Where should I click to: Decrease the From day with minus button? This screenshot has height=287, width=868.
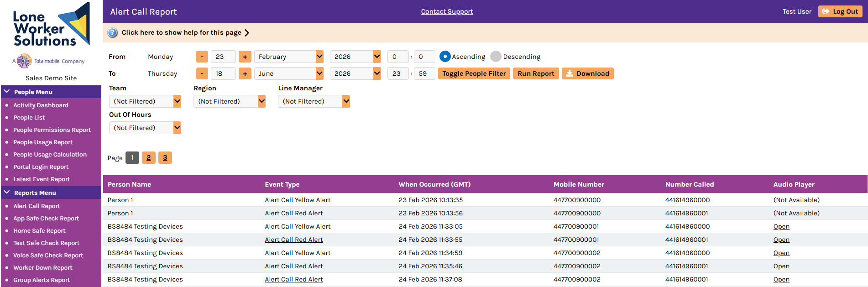click(x=202, y=57)
